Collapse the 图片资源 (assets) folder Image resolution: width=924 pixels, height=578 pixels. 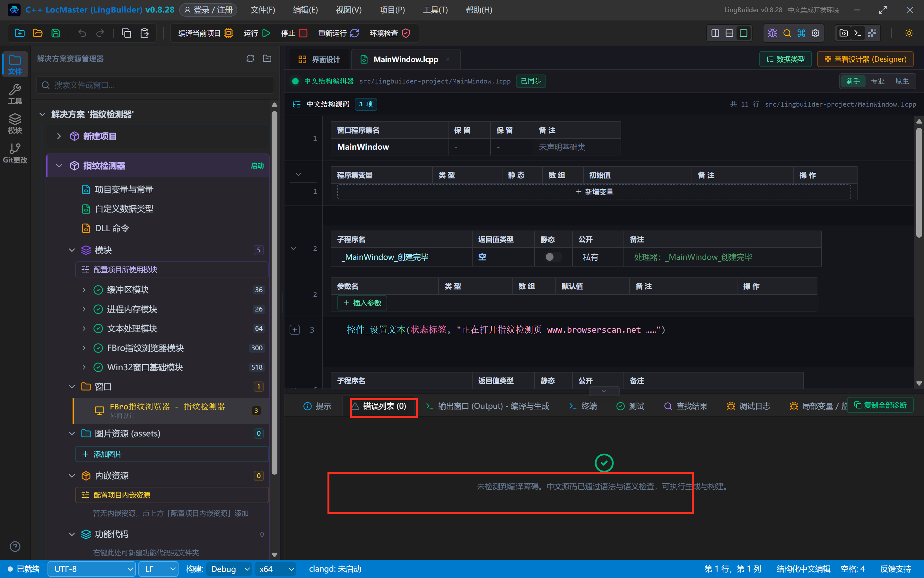pos(72,433)
